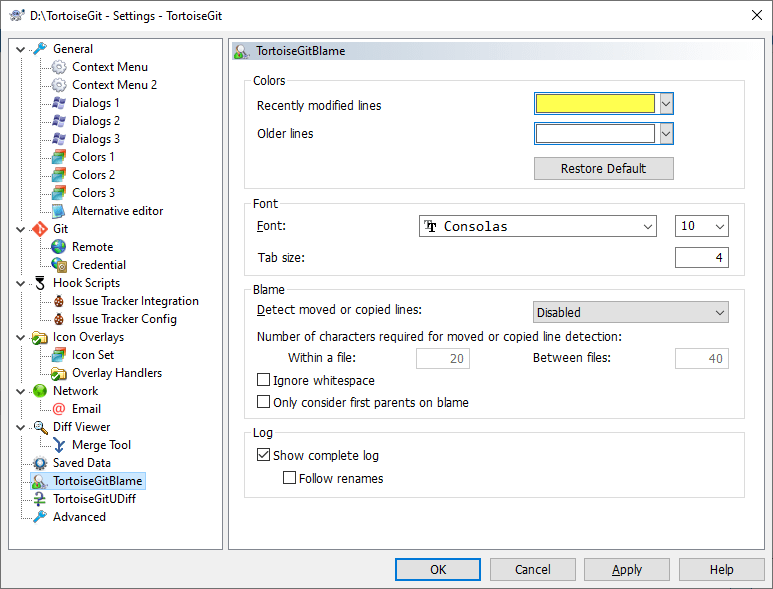Click the Icon Overlays folder icon

point(40,337)
